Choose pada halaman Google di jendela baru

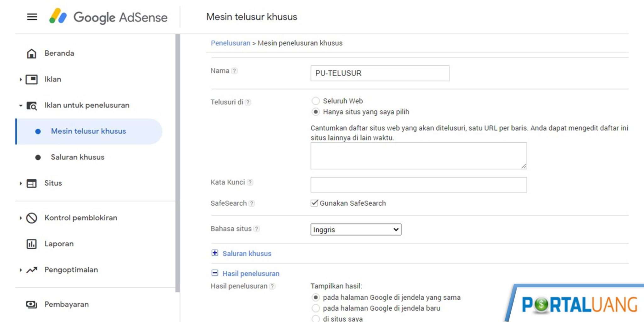315,308
